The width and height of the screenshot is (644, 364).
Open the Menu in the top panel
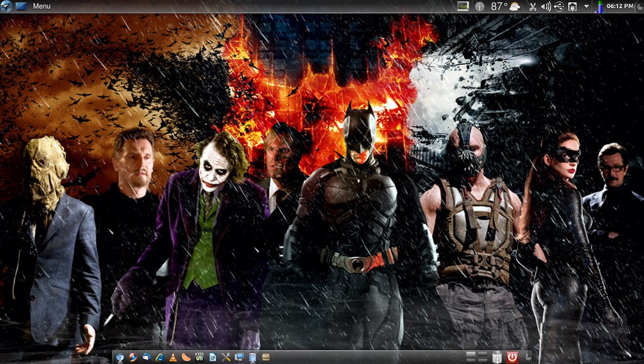click(42, 6)
